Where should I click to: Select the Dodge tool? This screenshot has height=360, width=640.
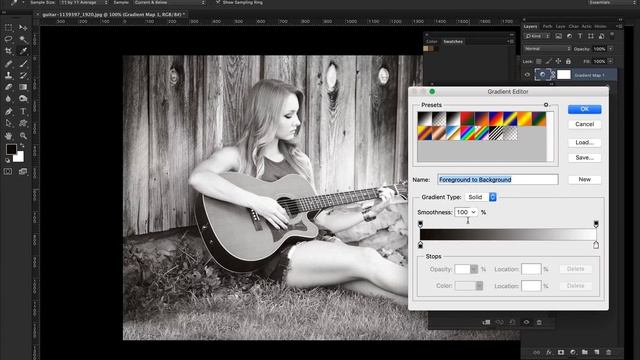click(x=23, y=98)
